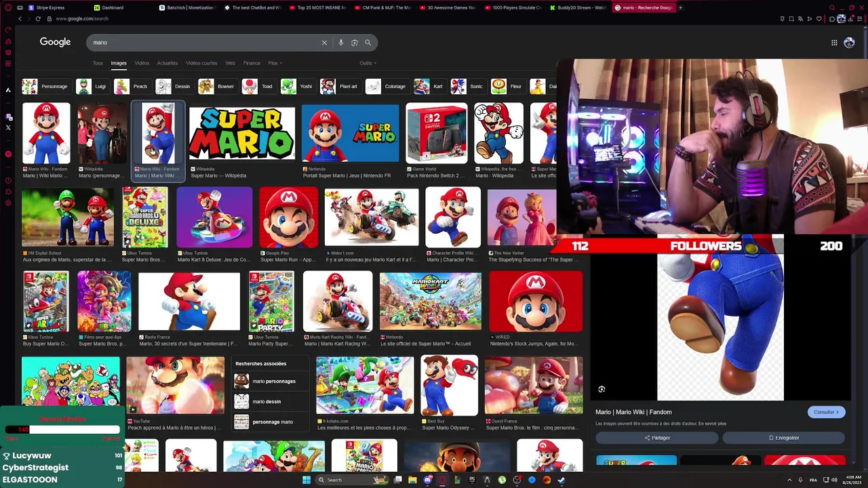Open the 'Mario | Mario Wiki | Fandom' title link
The height and width of the screenshot is (488, 868).
(633, 412)
